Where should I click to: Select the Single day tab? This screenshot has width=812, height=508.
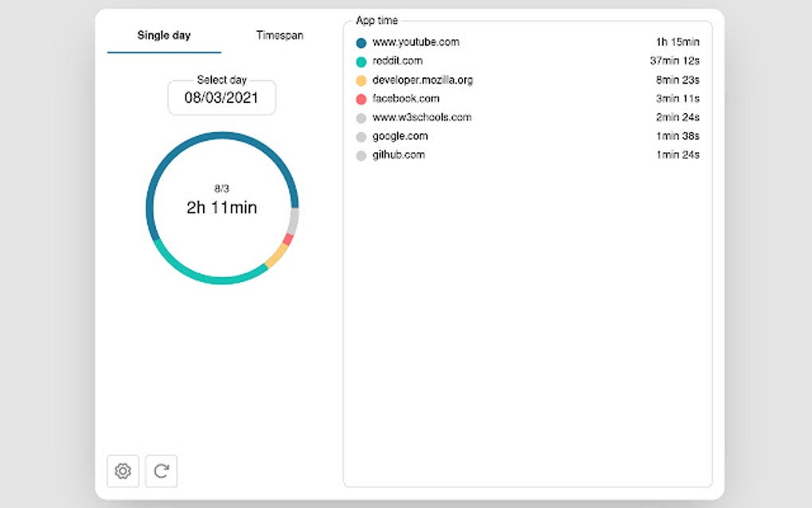point(163,35)
